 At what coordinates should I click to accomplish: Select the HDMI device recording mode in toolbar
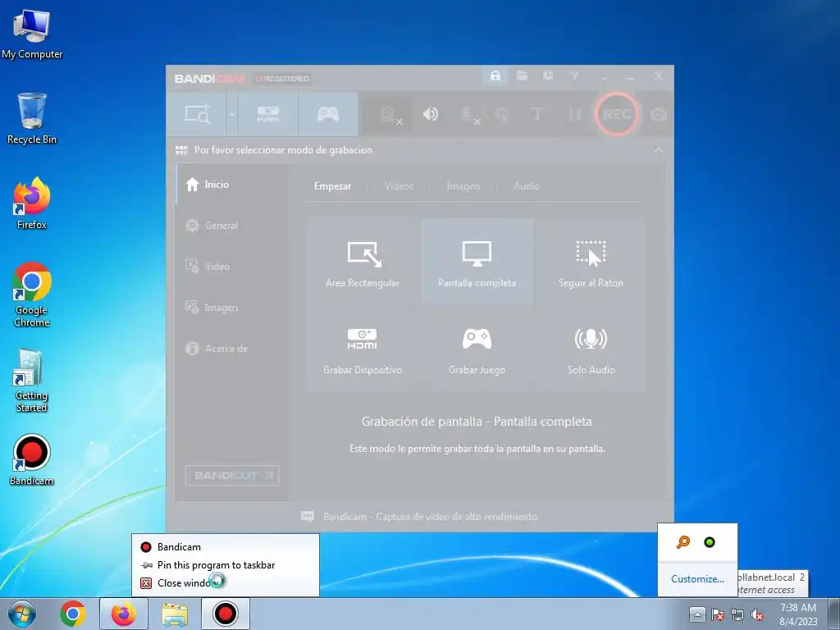pyautogui.click(x=268, y=114)
